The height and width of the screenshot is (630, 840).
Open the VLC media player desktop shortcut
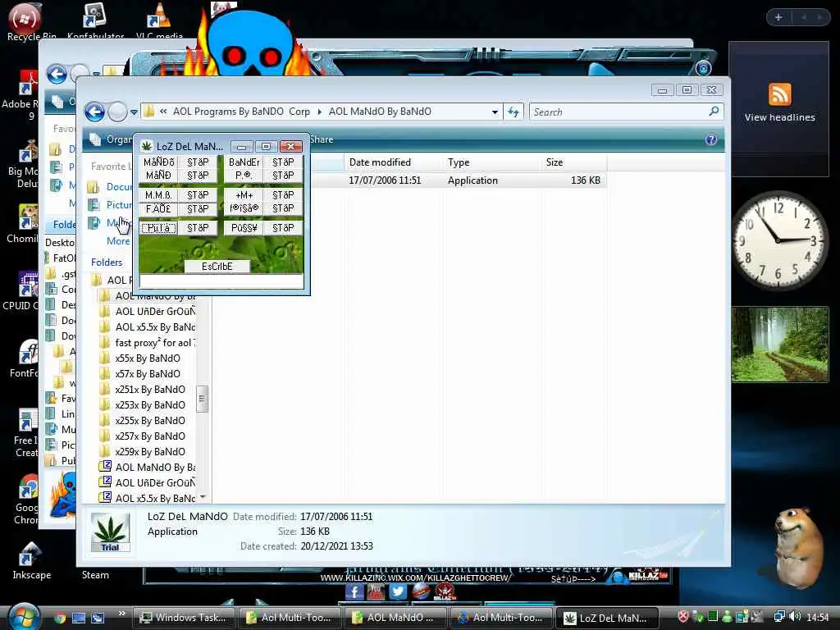coord(158,21)
